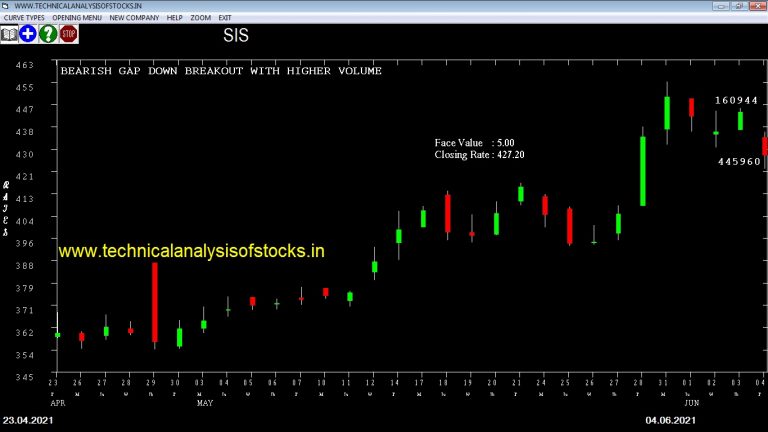Click the Closing Rate 427.20 label

pyautogui.click(x=479, y=155)
